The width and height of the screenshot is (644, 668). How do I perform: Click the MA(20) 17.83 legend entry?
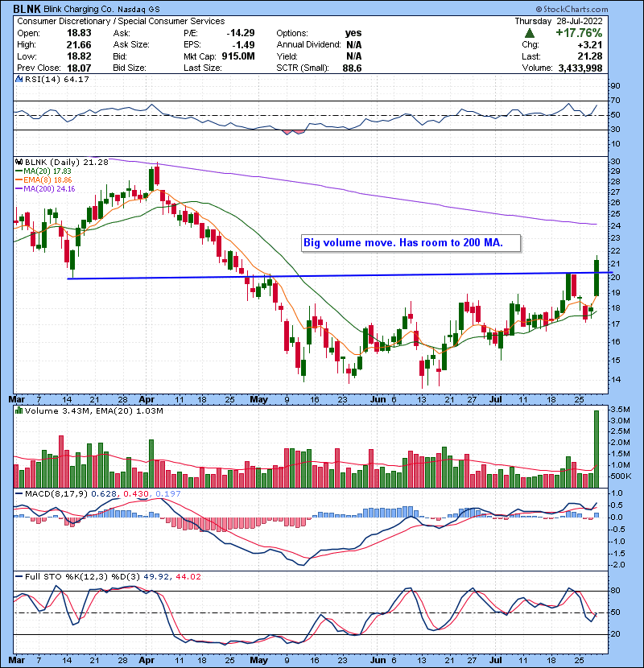43,171
